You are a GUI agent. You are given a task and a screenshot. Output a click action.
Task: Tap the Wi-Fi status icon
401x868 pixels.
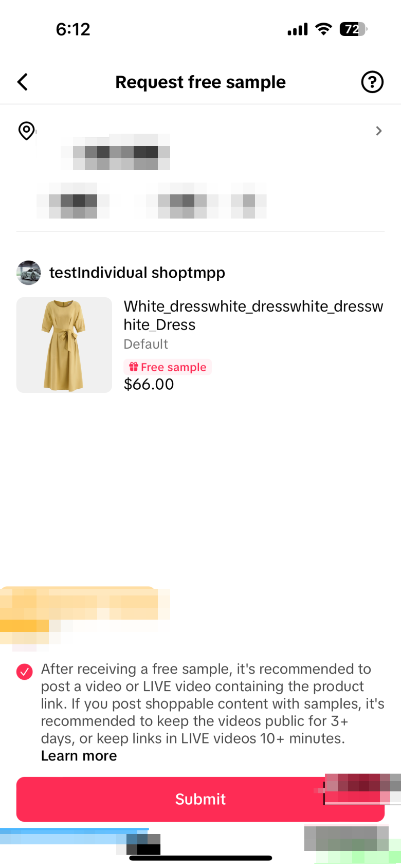point(324,29)
